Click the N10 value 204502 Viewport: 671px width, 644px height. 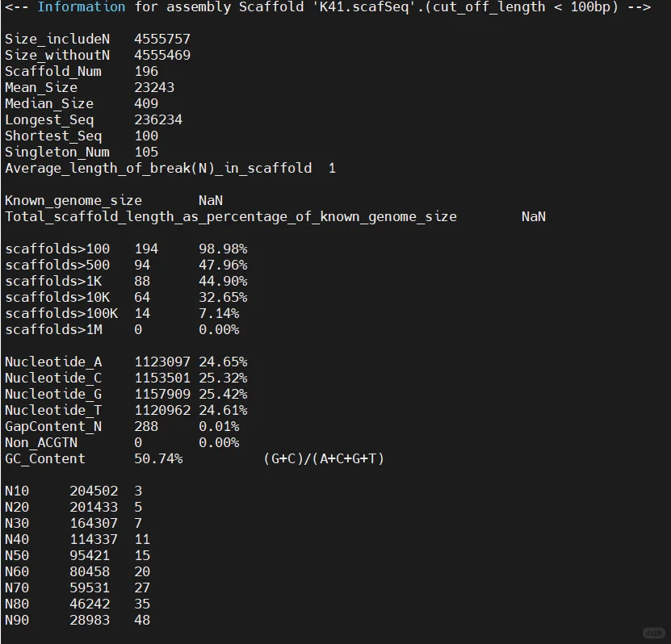coord(94,491)
